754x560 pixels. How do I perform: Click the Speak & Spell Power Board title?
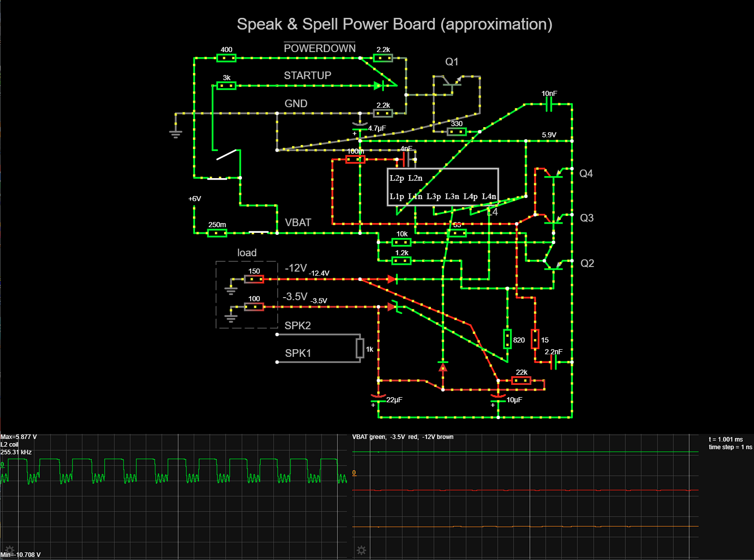click(x=395, y=24)
